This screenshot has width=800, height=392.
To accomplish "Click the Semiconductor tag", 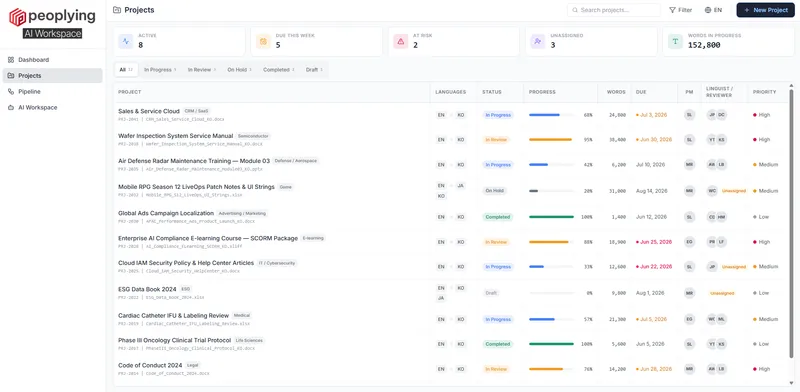I will [254, 136].
